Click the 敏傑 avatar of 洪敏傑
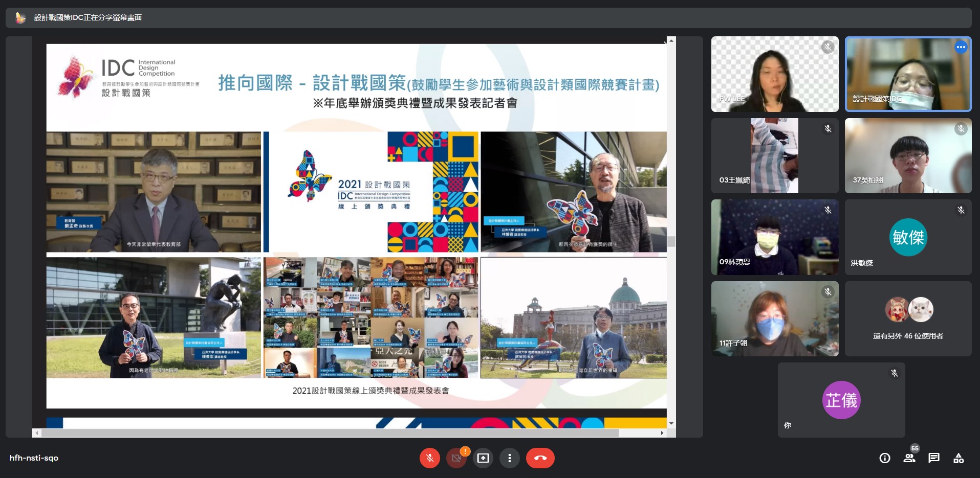This screenshot has width=980, height=478. click(x=908, y=237)
